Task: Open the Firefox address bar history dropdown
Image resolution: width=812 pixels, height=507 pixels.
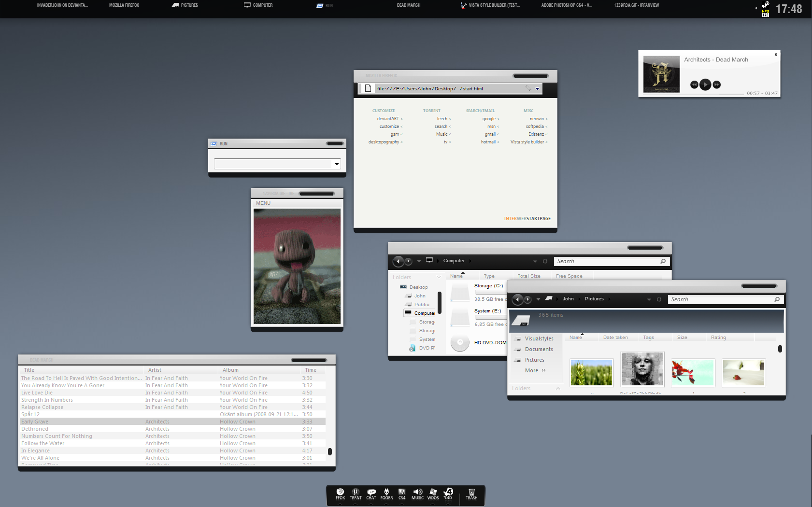Action: 538,89
